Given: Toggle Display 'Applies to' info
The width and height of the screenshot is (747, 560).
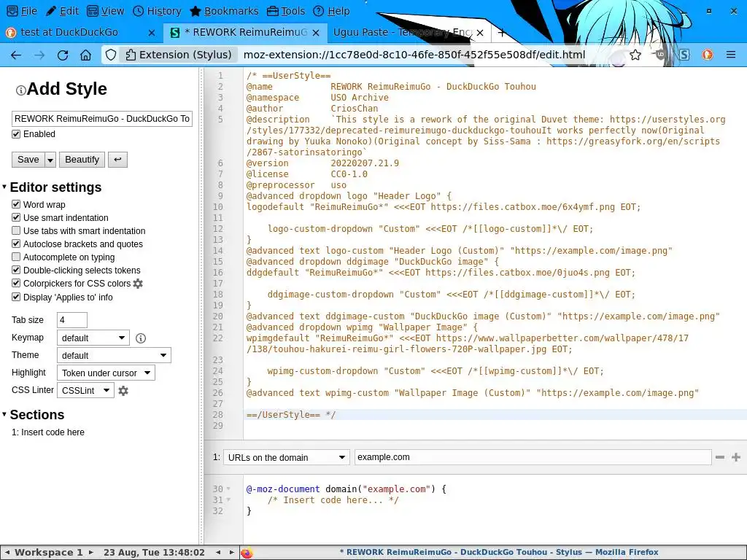Looking at the screenshot, I should pos(16,297).
